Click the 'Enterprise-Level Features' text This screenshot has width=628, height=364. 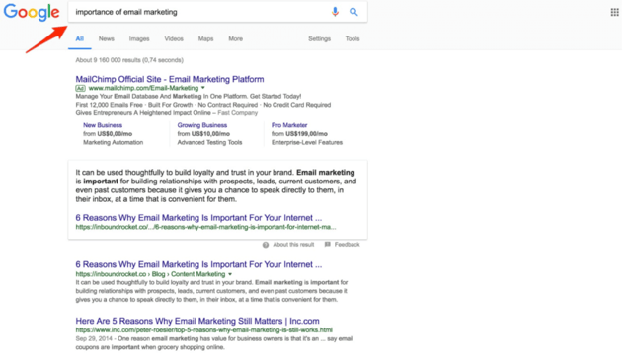coord(307,142)
